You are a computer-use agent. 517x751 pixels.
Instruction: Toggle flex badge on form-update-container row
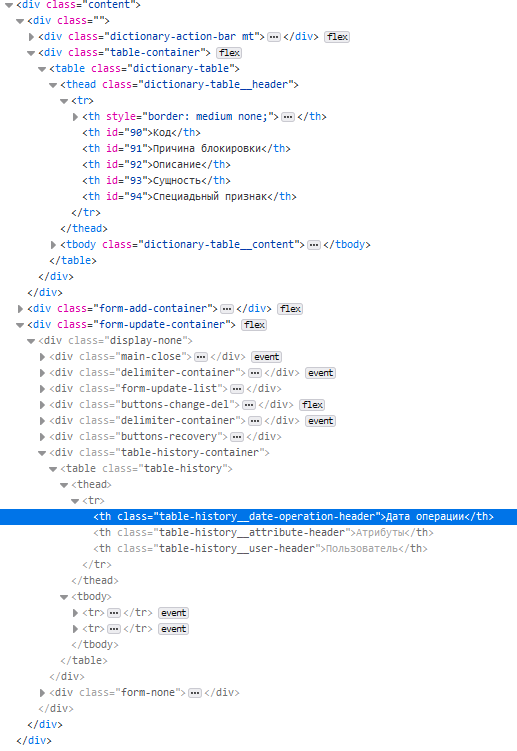tap(254, 325)
